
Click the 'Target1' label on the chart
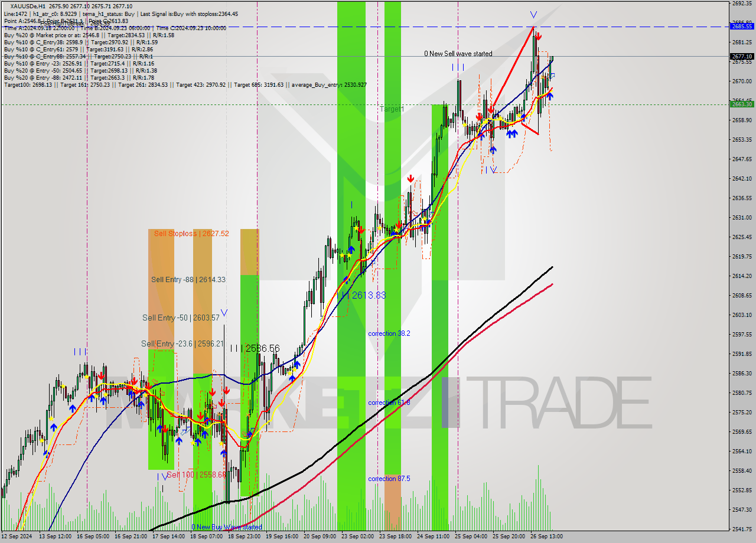point(392,109)
